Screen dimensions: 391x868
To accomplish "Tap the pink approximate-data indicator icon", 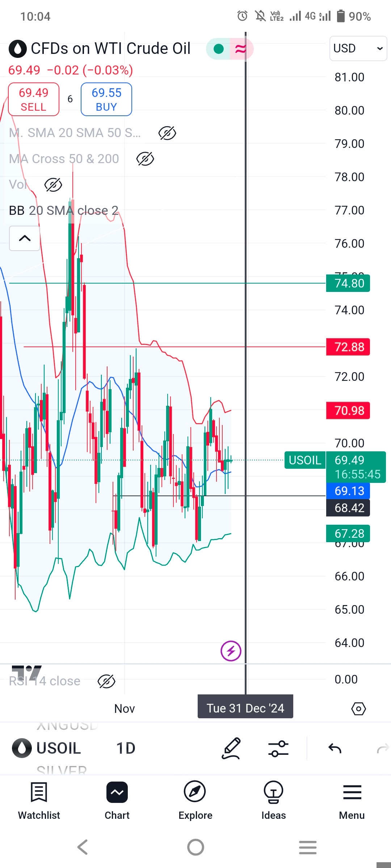I will coord(241,49).
